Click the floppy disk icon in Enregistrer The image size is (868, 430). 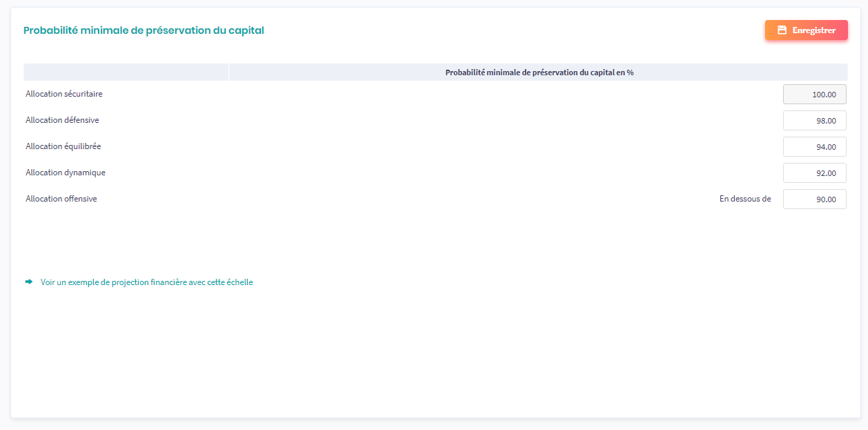pos(782,30)
